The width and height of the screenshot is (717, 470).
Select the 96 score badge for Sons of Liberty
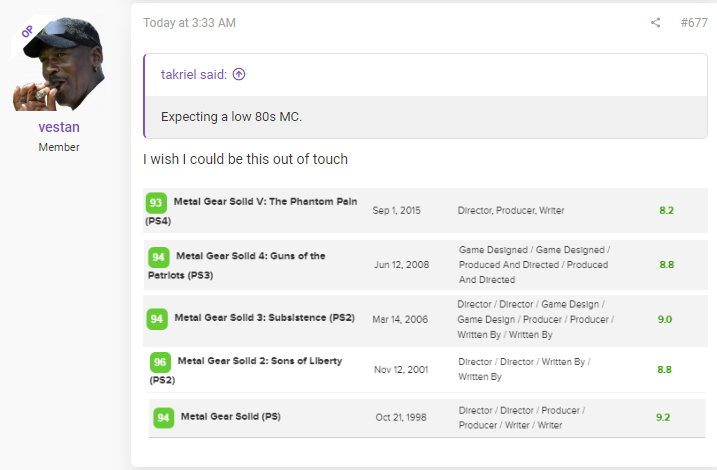(x=160, y=362)
